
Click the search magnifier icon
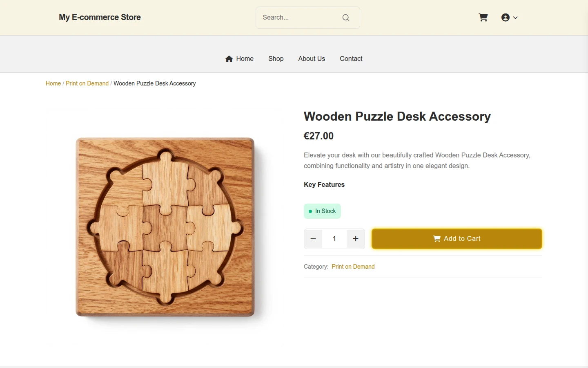tap(346, 18)
